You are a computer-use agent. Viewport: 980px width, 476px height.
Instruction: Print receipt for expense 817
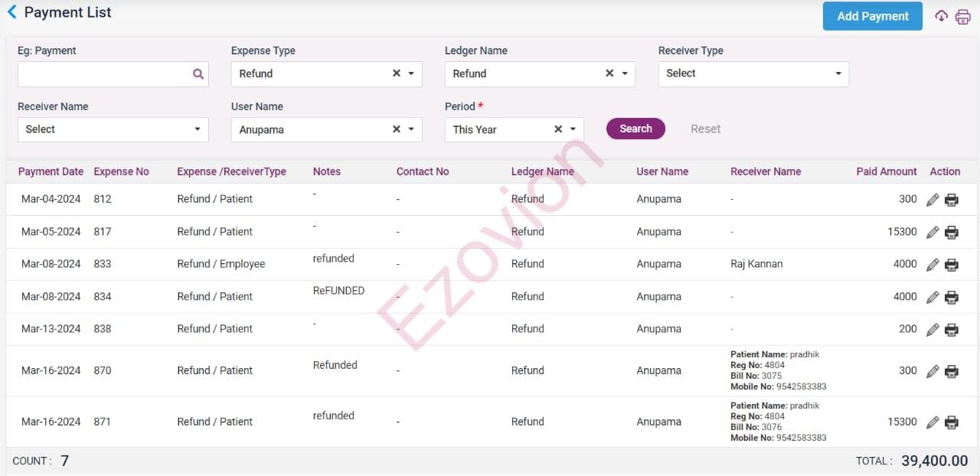952,233
